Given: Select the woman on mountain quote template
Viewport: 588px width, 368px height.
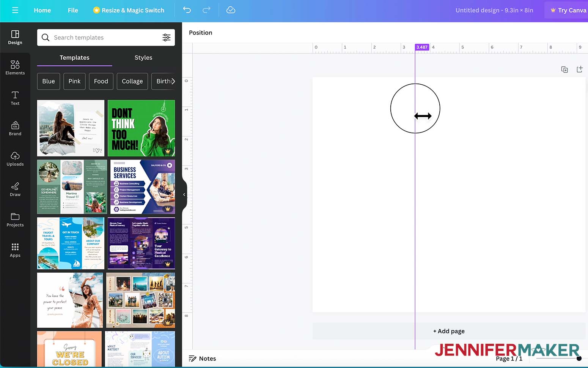Looking at the screenshot, I should [71, 128].
